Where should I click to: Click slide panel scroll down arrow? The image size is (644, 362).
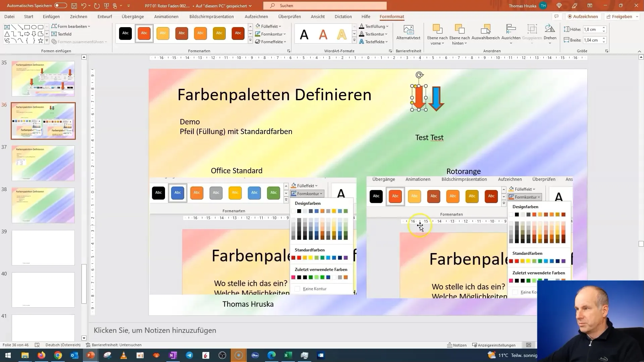(84, 338)
